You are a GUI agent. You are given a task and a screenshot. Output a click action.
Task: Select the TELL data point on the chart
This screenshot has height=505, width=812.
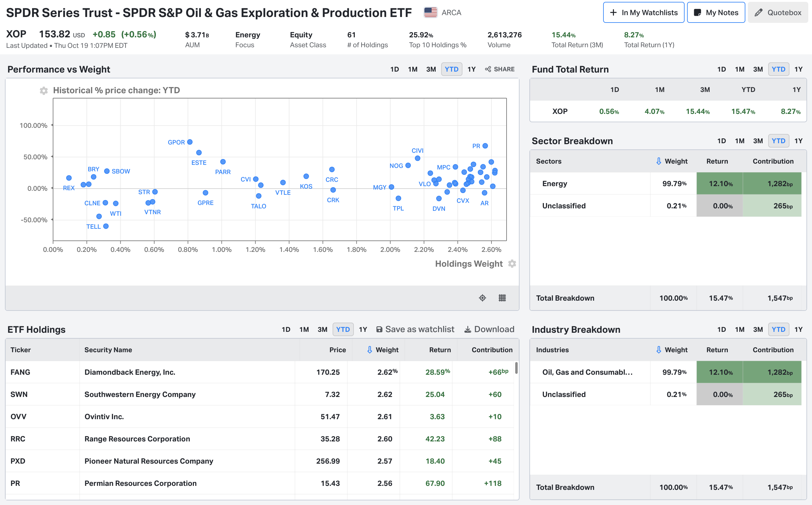(x=106, y=226)
